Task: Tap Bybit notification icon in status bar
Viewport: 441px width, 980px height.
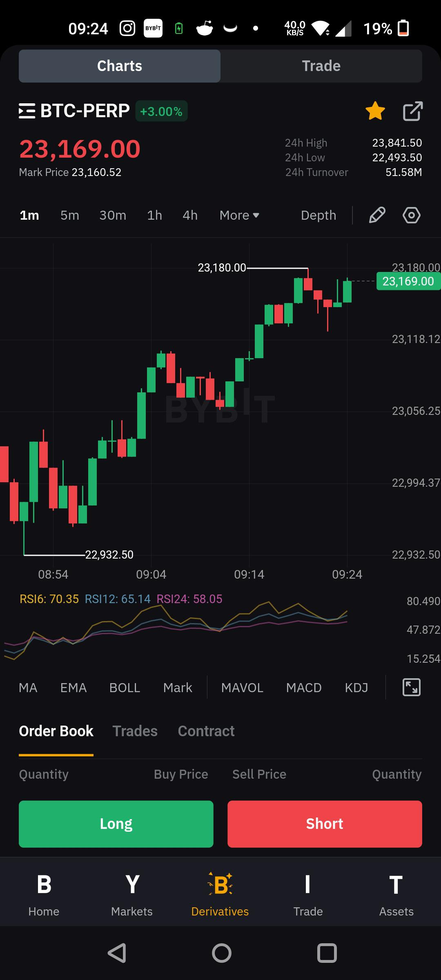Action: pos(153,29)
